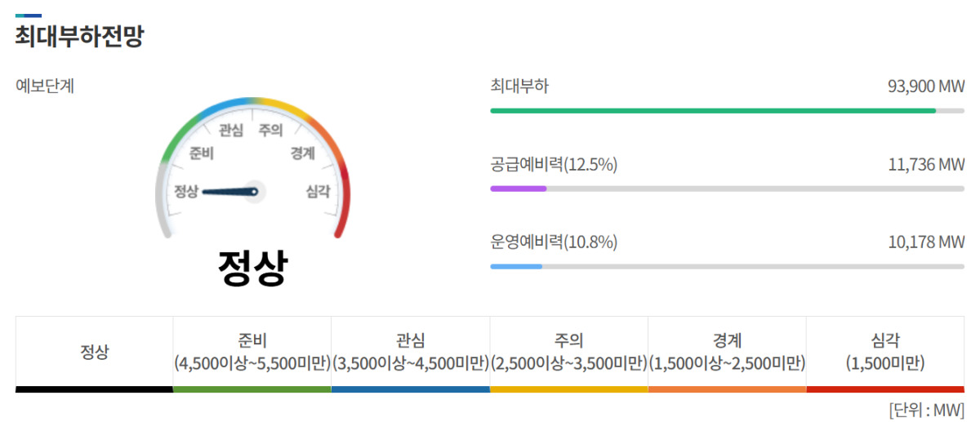Click the small 정상 label beside the needle
This screenshot has height=422, width=980.
[x=186, y=191]
